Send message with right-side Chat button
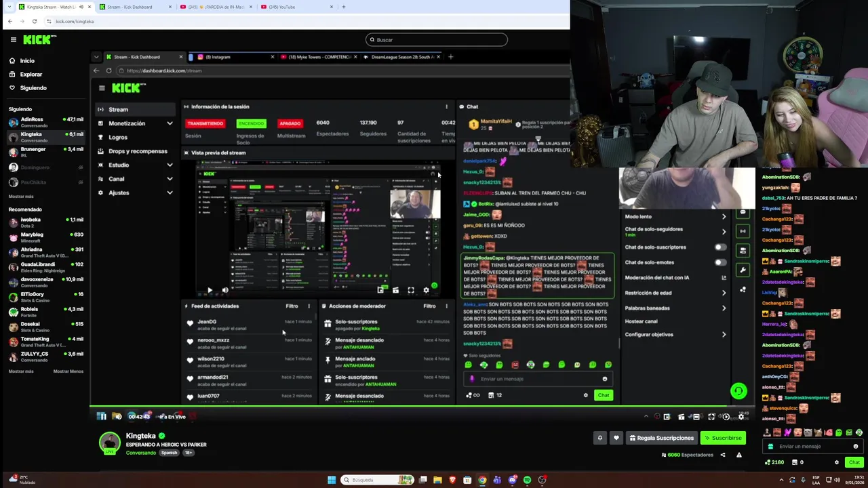Image resolution: width=868 pixels, height=488 pixels. (854, 462)
